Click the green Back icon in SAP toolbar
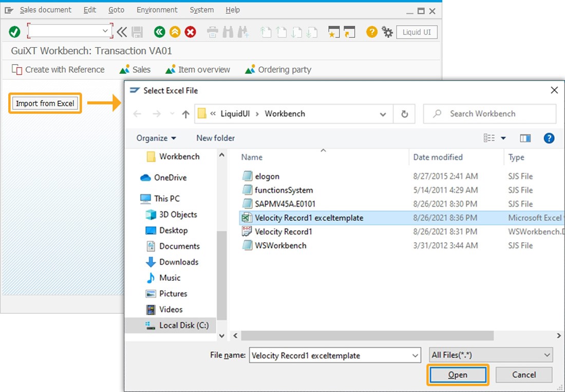 click(159, 32)
